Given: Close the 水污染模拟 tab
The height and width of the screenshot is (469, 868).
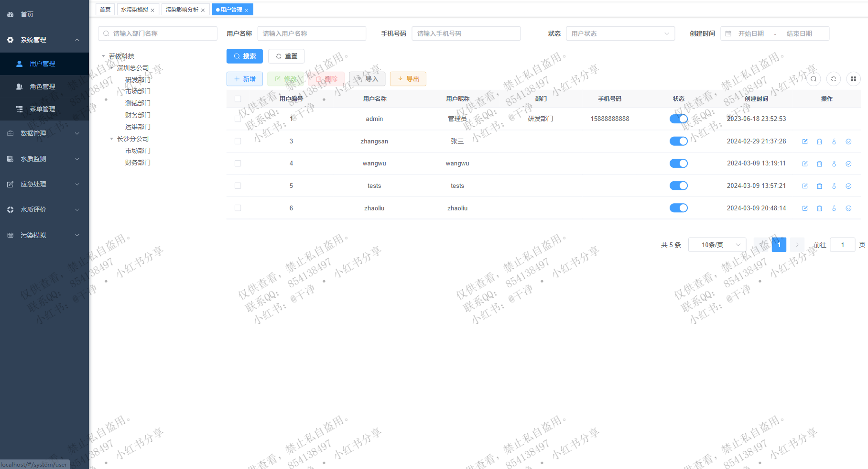Looking at the screenshot, I should point(152,10).
